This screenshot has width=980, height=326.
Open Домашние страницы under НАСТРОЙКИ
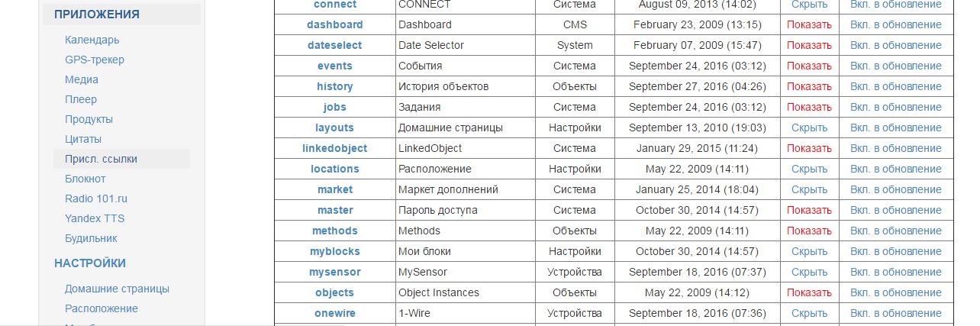point(117,289)
